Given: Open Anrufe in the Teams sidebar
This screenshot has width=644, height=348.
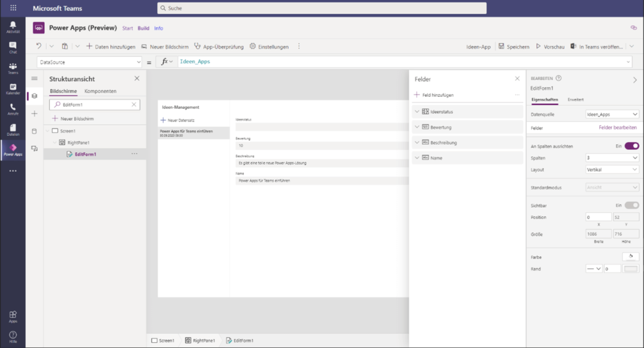Looking at the screenshot, I should click(x=13, y=109).
